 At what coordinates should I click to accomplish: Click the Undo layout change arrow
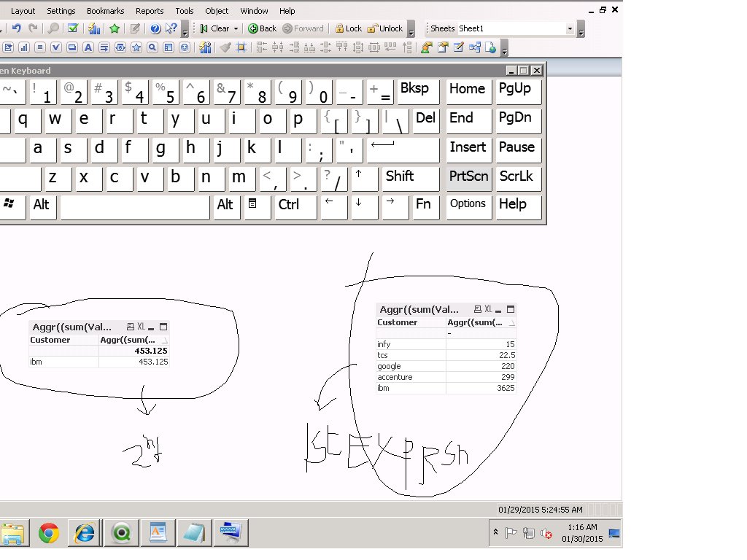(x=17, y=28)
